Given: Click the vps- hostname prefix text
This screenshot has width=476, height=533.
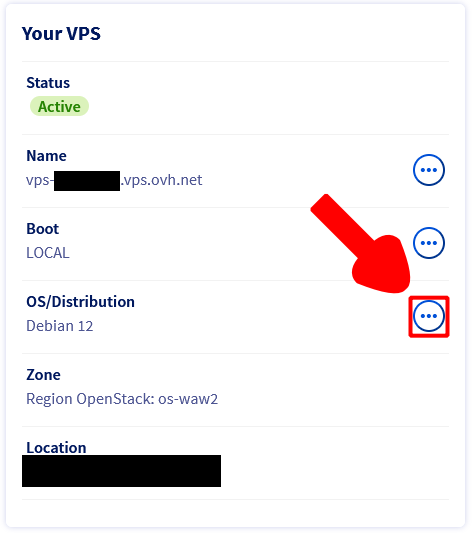Looking at the screenshot, I should 40,180.
